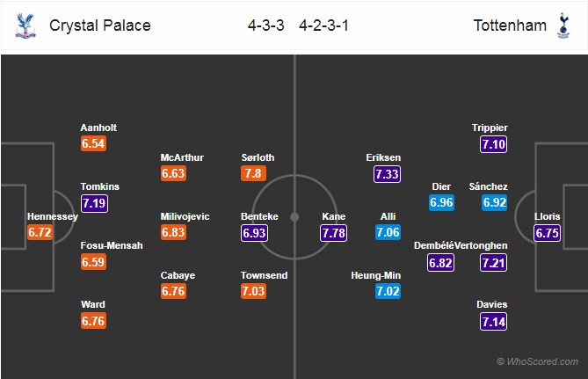Click Davies's 7.14 rating badge

tap(493, 322)
